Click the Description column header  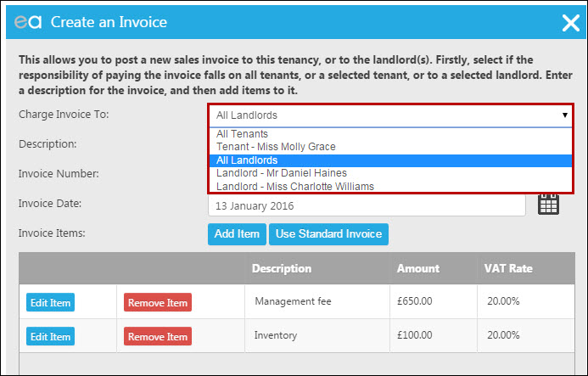coord(282,269)
